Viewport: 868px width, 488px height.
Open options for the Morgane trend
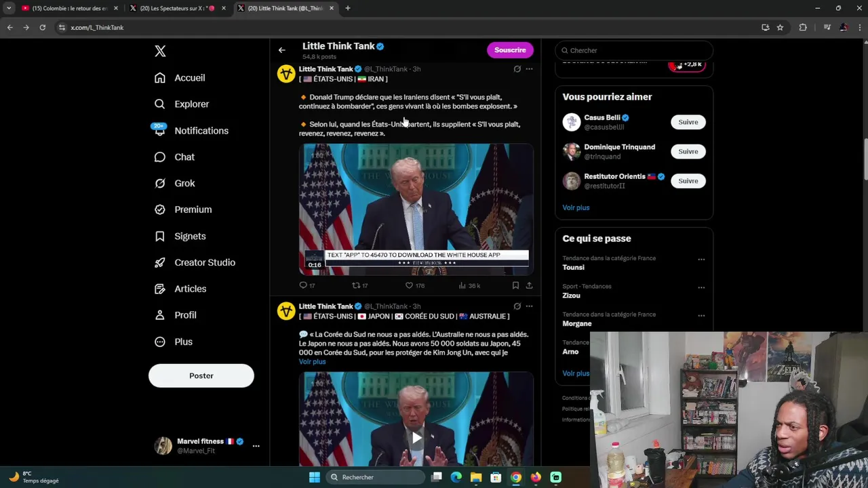[x=701, y=316]
